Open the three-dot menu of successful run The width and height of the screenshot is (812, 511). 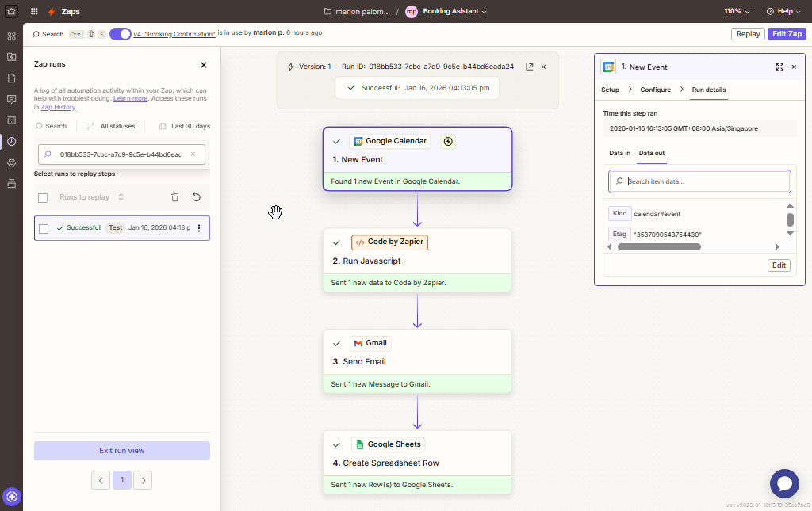pos(199,228)
